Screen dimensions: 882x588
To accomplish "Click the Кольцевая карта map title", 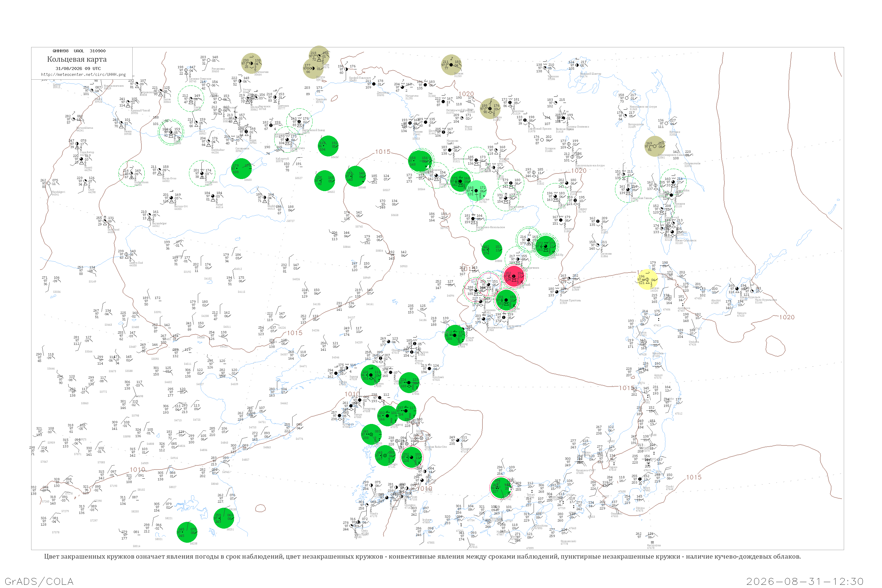I will tap(77, 59).
